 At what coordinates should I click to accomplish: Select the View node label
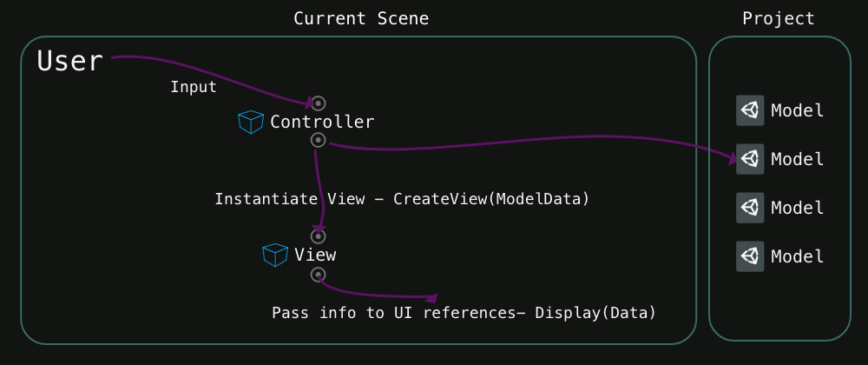315,255
